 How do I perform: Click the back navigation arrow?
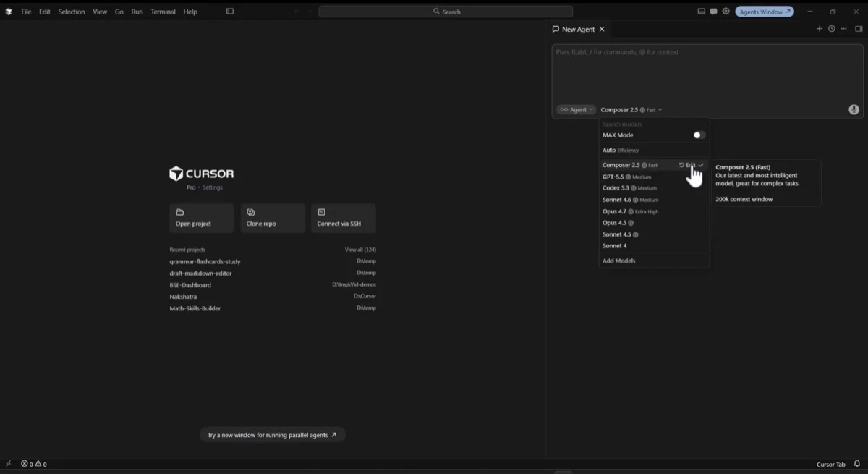[296, 12]
